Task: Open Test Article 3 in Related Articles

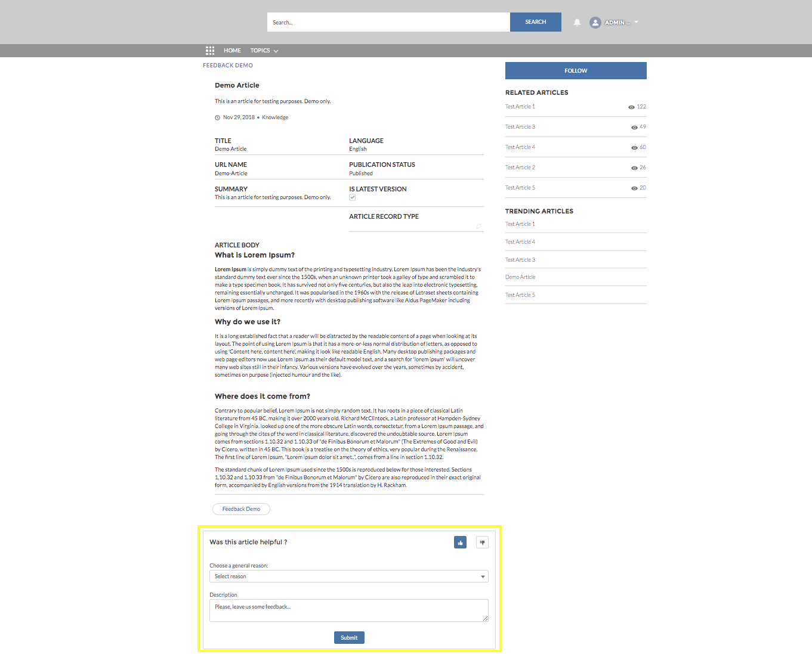Action: 520,127
